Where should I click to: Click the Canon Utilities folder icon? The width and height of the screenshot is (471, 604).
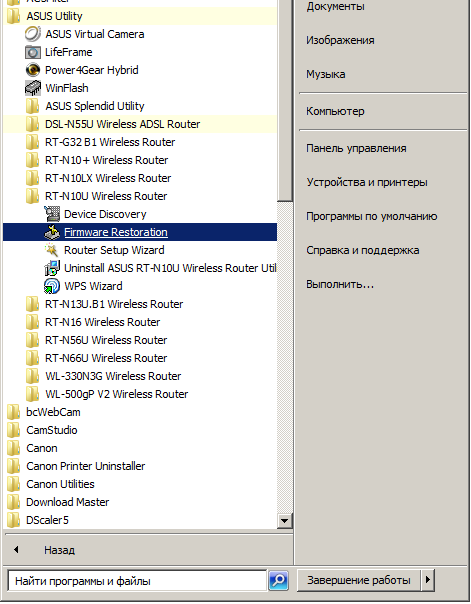pos(14,484)
